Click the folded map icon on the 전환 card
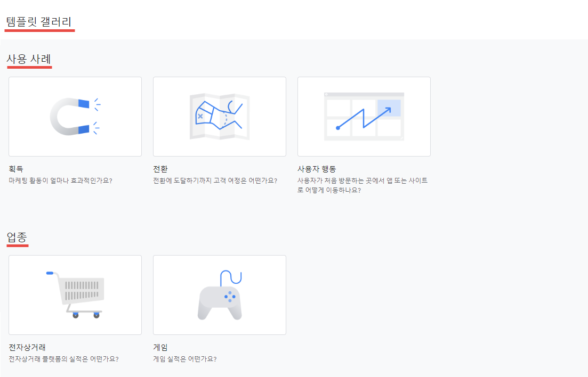This screenshot has width=588, height=377. tap(219, 116)
